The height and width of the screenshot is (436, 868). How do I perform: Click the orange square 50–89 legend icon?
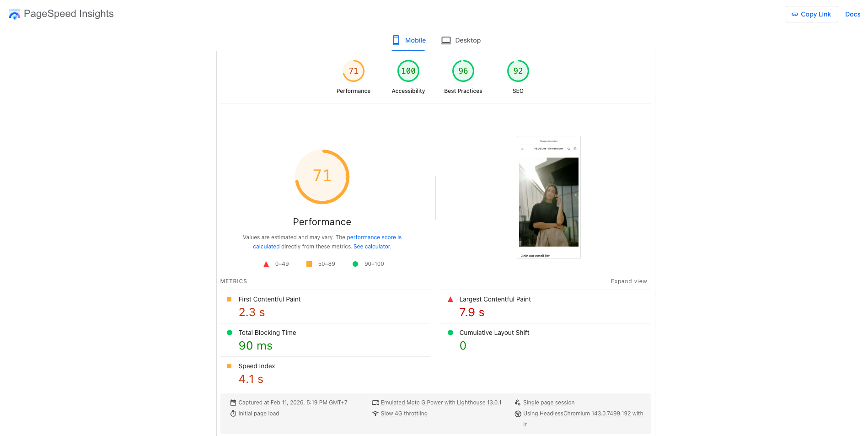pos(309,264)
